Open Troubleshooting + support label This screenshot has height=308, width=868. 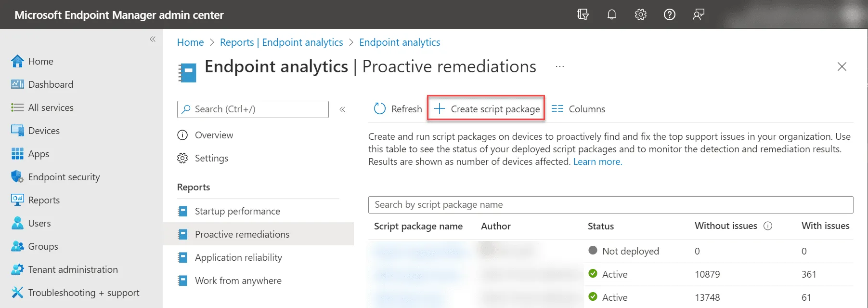tap(84, 293)
